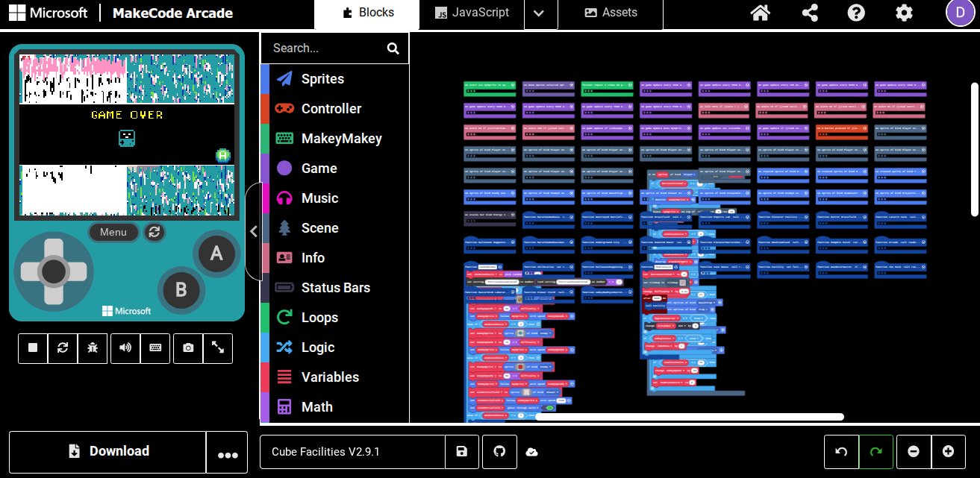Image resolution: width=980 pixels, height=478 pixels.
Task: Save the project with the disk icon
Action: pos(462,452)
